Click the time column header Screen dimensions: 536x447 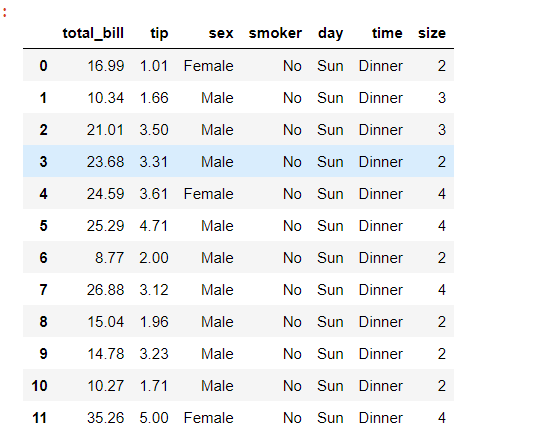click(387, 33)
